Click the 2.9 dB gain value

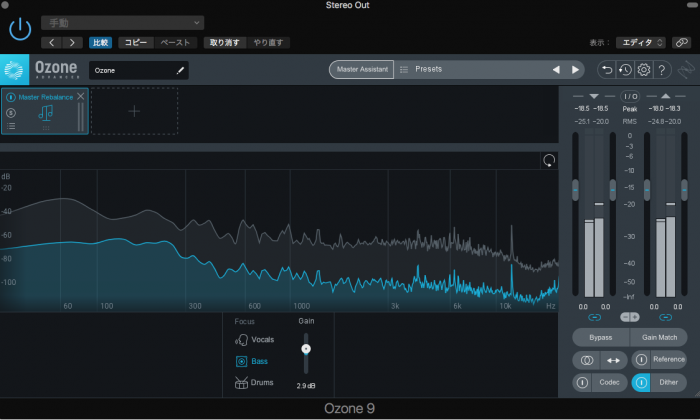click(x=306, y=386)
